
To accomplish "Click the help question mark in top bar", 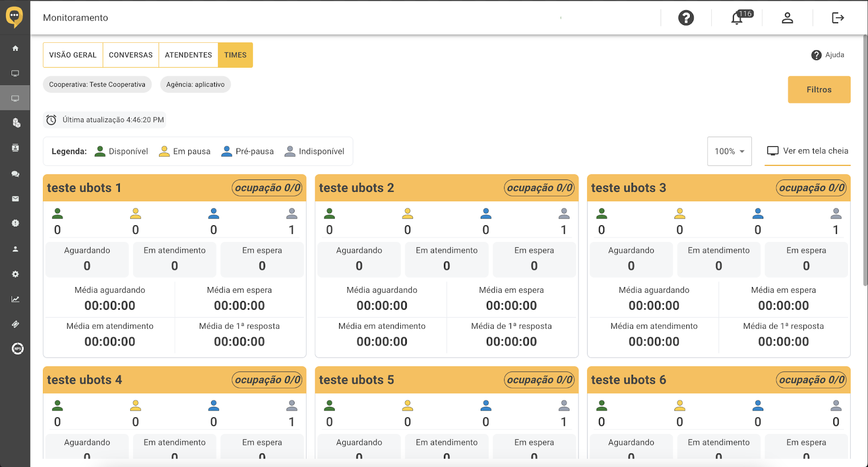I will point(686,18).
